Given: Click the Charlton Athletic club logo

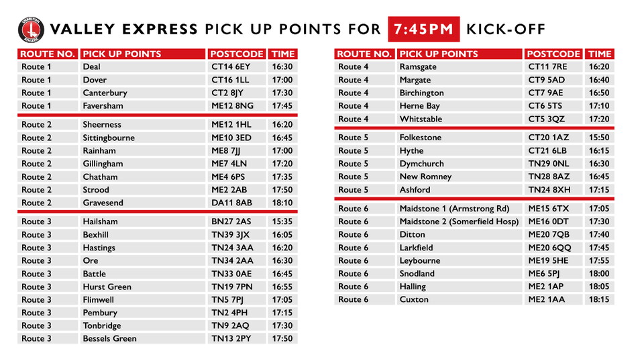Looking at the screenshot, I should click(x=30, y=30).
